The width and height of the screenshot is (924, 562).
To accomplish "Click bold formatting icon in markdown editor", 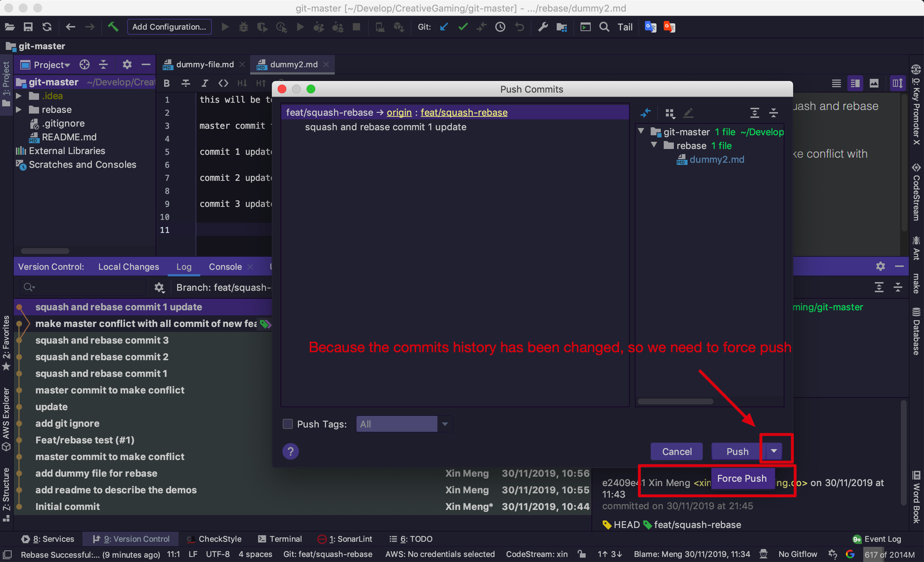I will tap(167, 83).
